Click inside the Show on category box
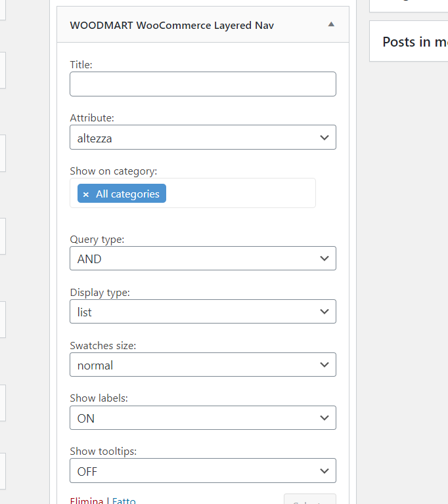This screenshot has height=504, width=448. pos(240,194)
